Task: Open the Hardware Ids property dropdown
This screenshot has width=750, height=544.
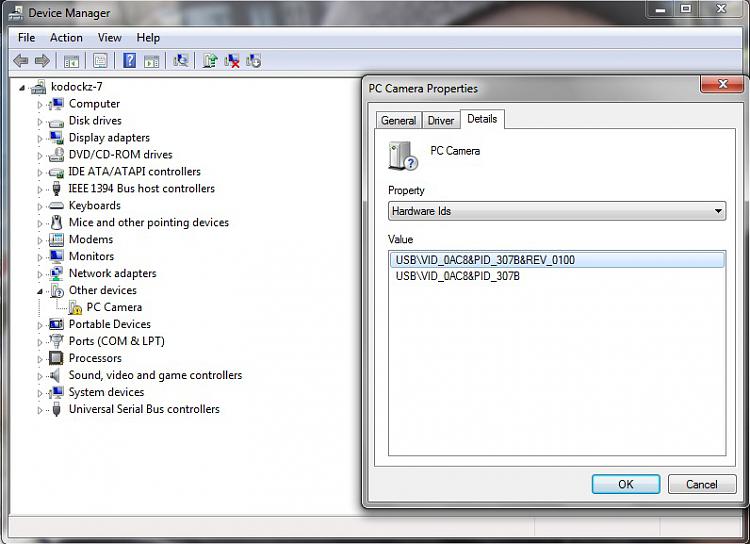Action: pos(557,211)
